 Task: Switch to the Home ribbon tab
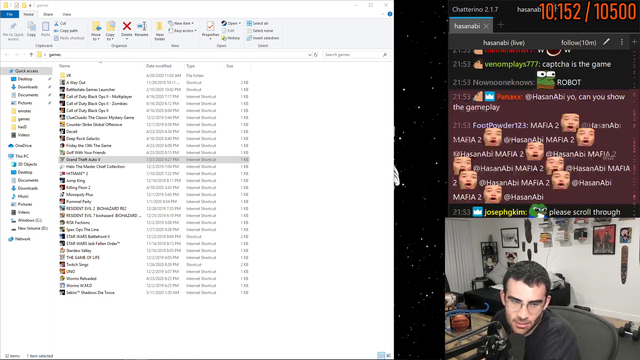(29, 14)
